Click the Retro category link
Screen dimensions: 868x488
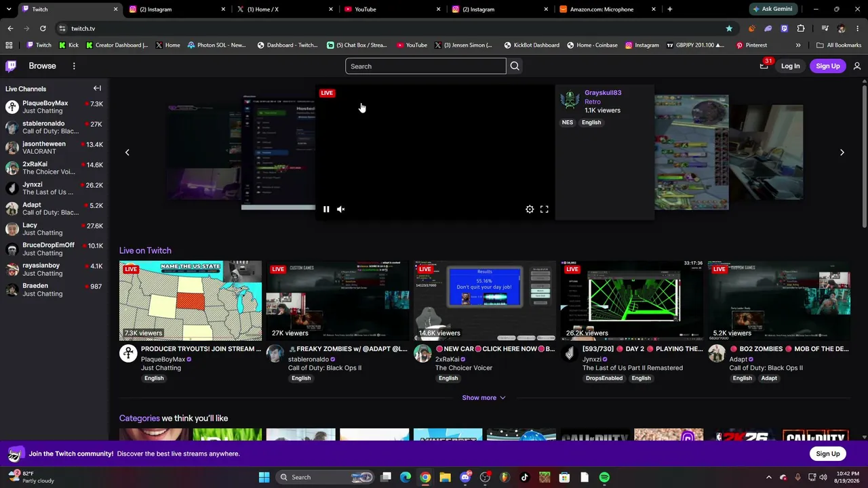tap(593, 102)
